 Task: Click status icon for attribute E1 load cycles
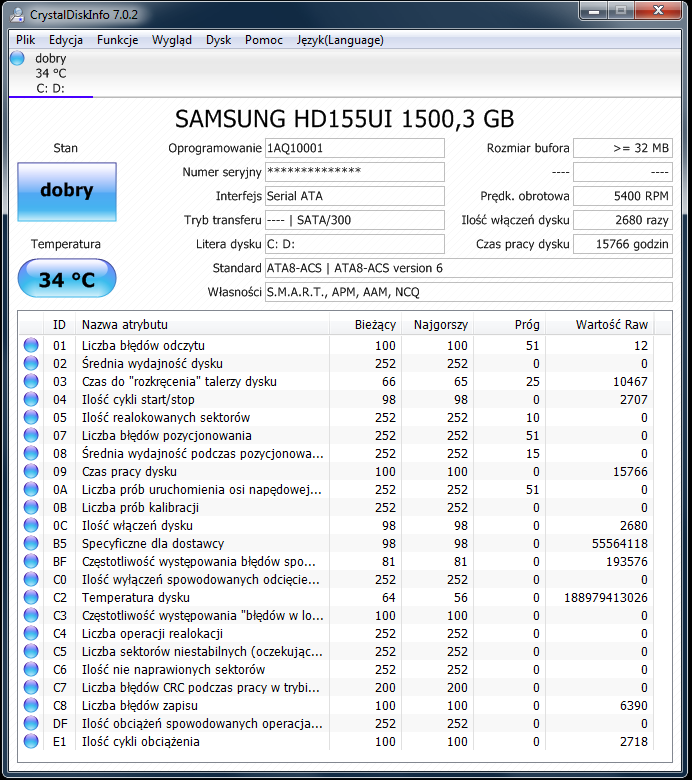(x=31, y=742)
